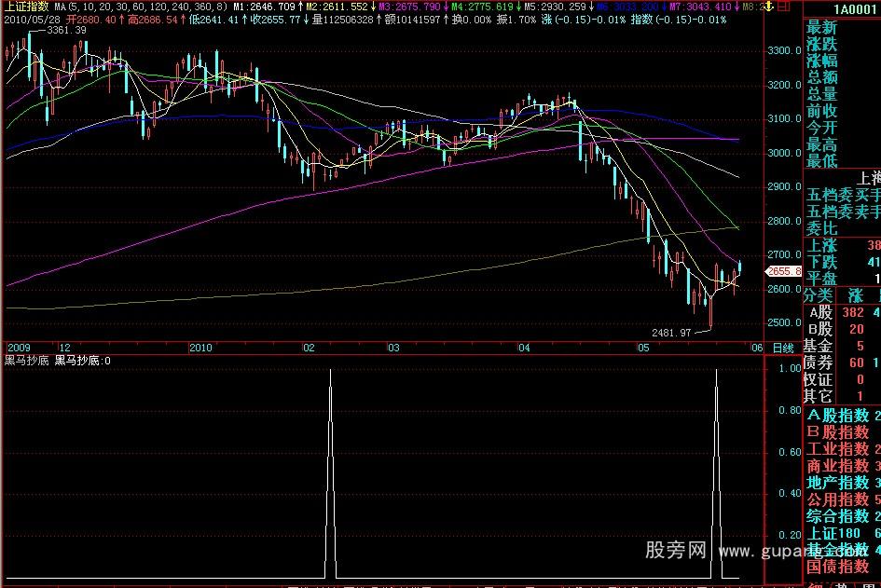Select B股指数 in index list
The width and height of the screenshot is (881, 588).
[x=837, y=432]
